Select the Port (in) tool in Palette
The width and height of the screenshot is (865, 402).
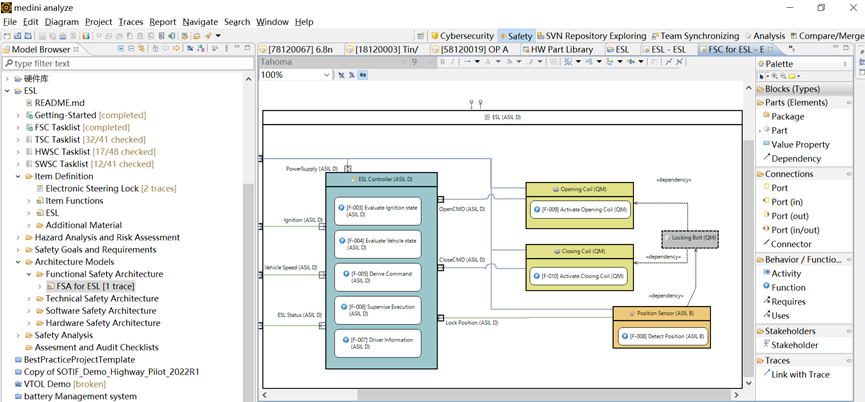pyautogui.click(x=783, y=202)
